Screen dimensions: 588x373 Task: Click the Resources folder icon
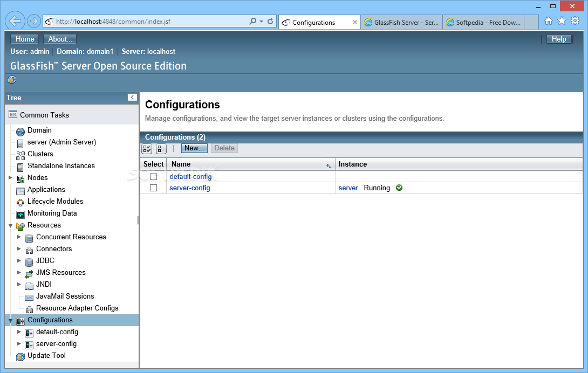[20, 226]
